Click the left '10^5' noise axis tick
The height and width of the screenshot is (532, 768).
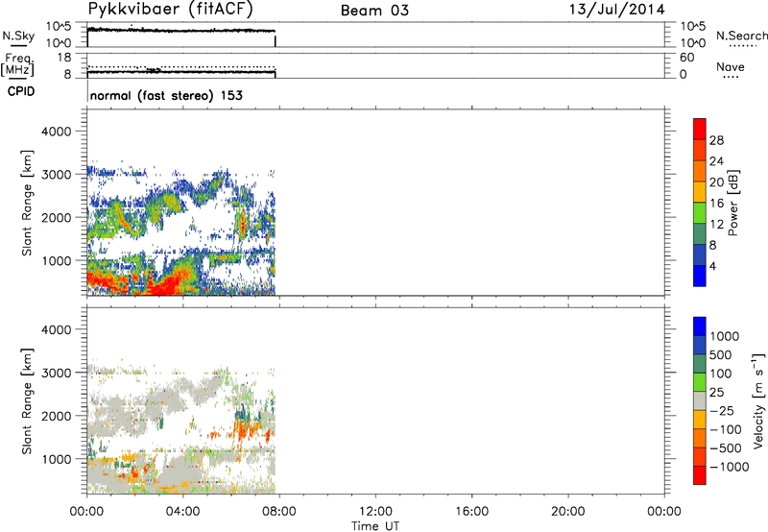(59, 26)
